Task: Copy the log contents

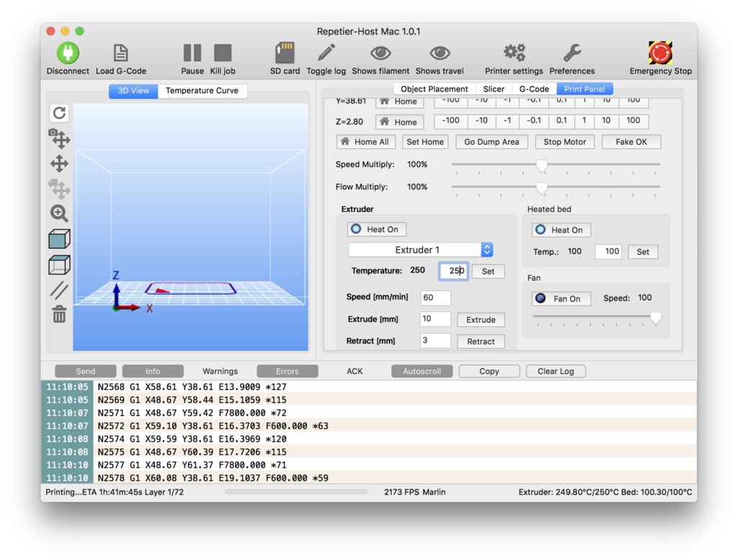Action: tap(489, 371)
